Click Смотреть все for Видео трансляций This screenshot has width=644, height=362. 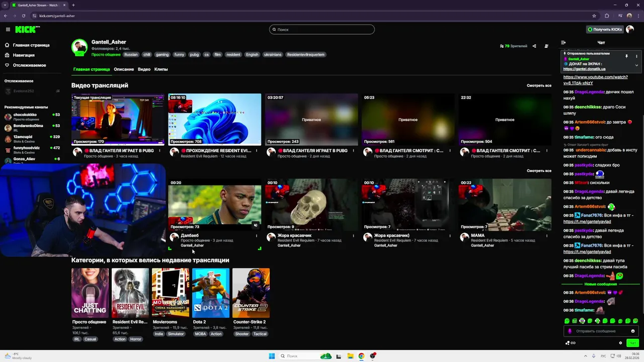pyautogui.click(x=539, y=85)
